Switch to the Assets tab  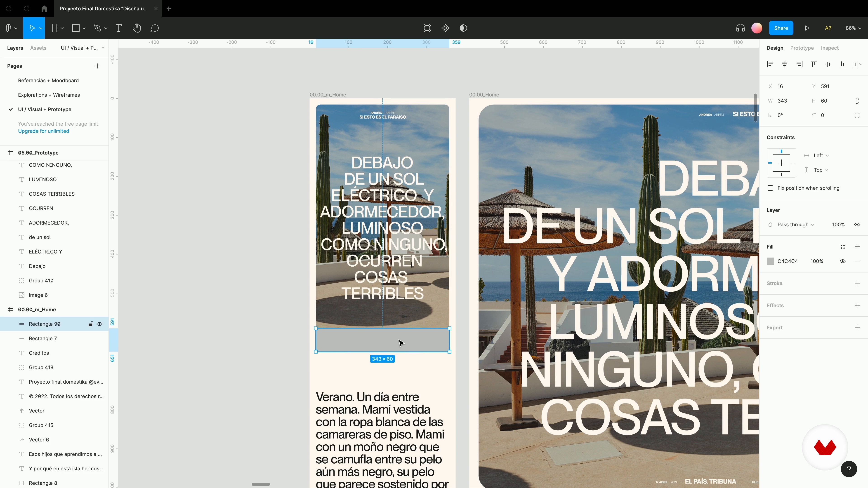[x=38, y=48]
